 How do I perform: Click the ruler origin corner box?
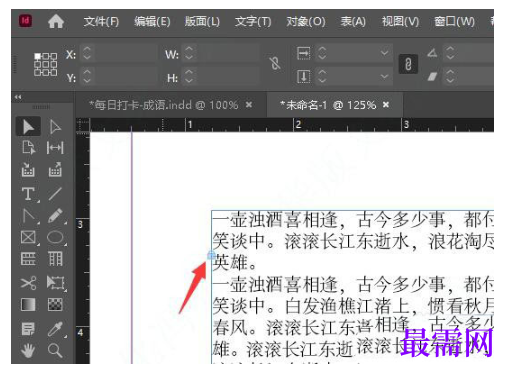(x=83, y=125)
